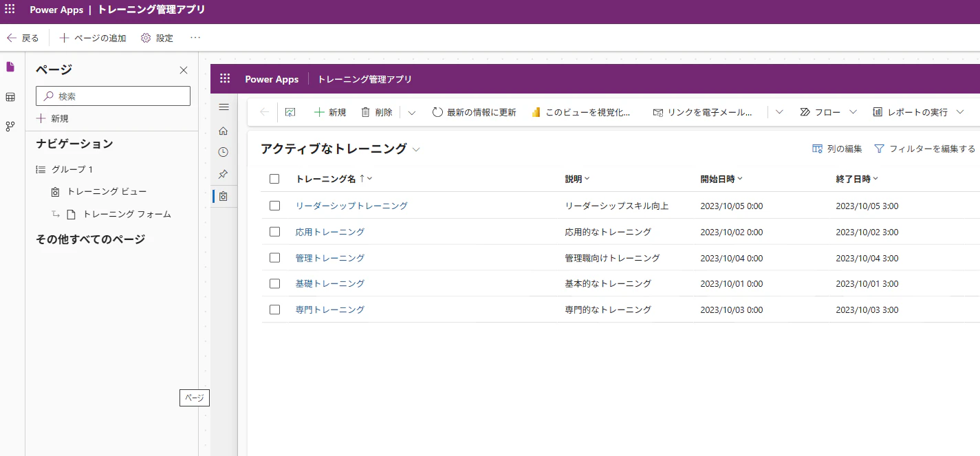980x456 pixels.
Task: Check the 基礎トレーニング row checkbox
Action: coord(275,283)
